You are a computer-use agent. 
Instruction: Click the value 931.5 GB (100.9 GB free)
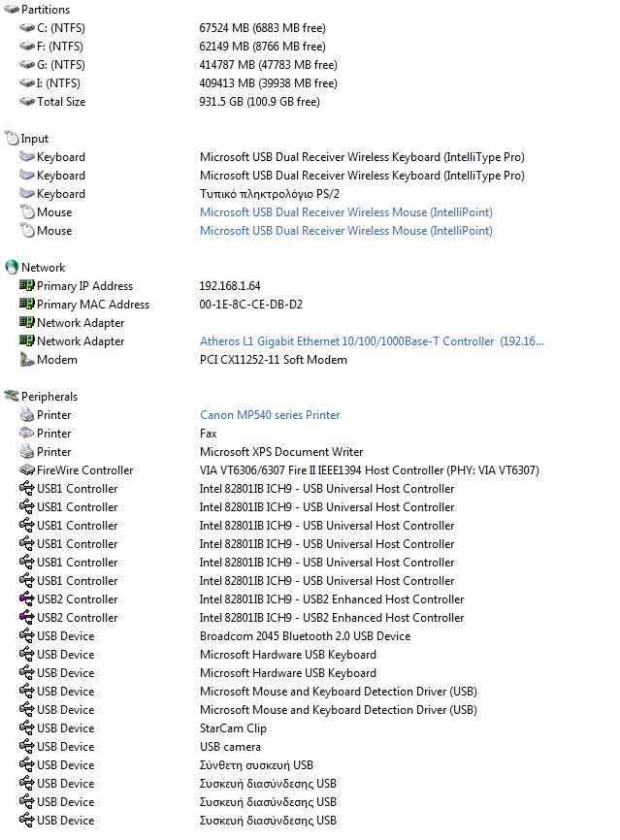(259, 101)
